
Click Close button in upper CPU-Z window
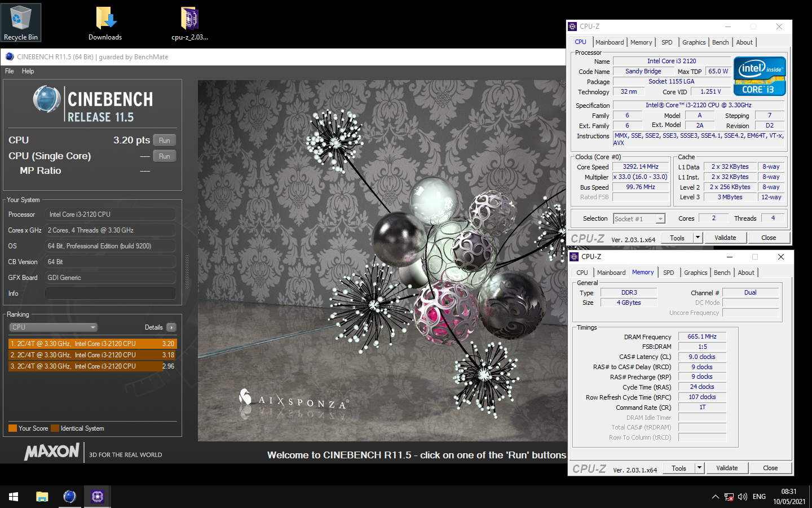[x=769, y=238]
